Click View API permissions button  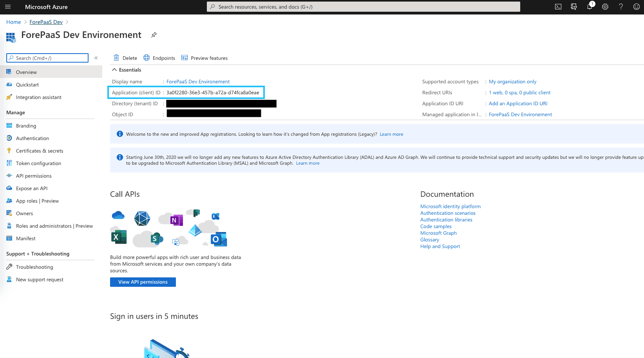143,282
